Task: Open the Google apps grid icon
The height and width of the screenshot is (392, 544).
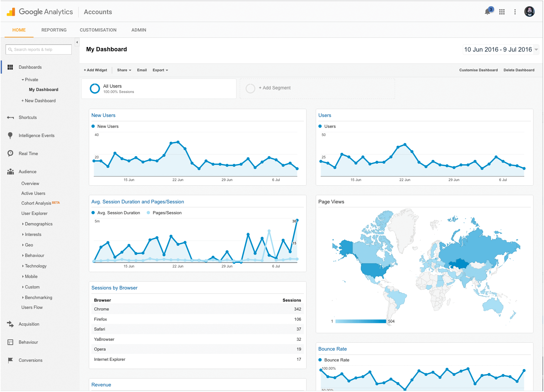Action: (x=502, y=12)
